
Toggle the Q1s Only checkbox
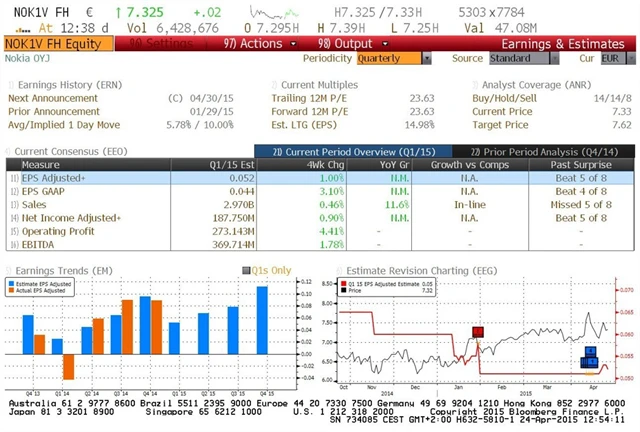[x=250, y=270]
